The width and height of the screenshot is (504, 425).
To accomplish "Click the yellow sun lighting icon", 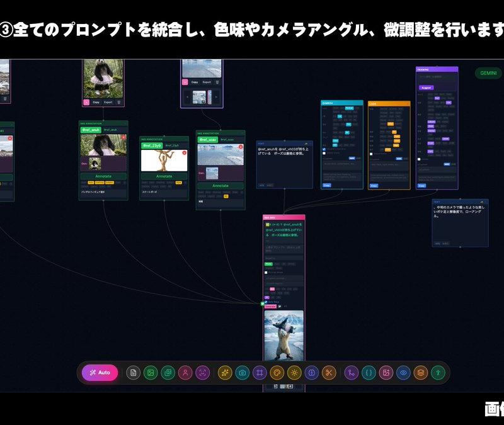I will click(x=294, y=373).
